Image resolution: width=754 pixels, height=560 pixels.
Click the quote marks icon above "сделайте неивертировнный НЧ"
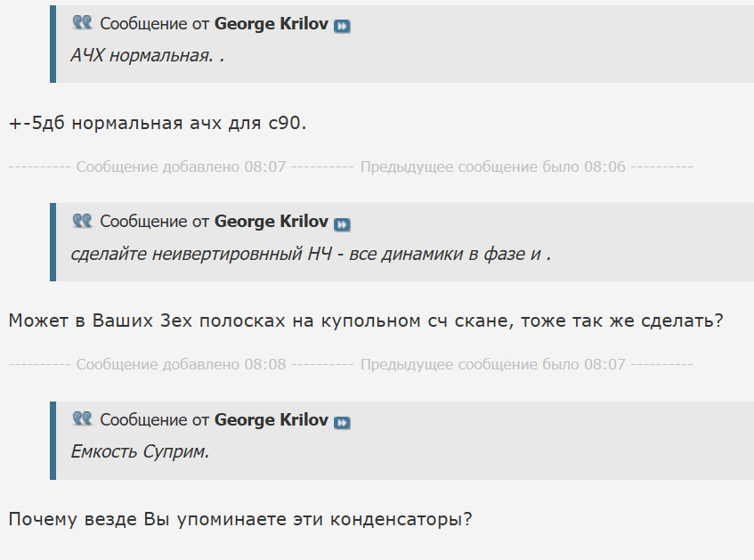click(x=82, y=220)
